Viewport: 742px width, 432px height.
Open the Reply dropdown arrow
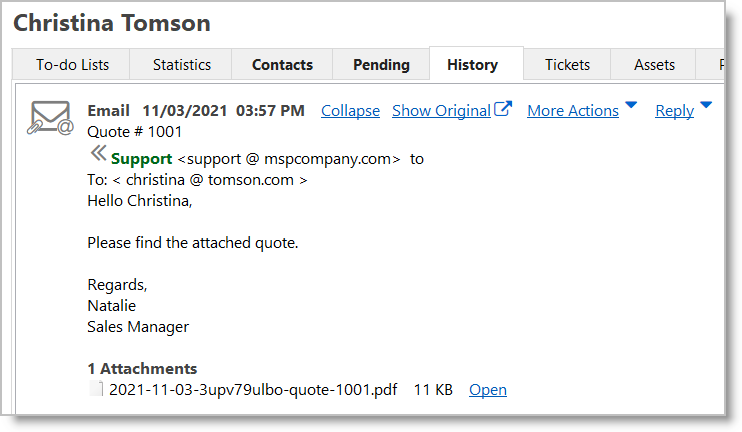pos(706,105)
